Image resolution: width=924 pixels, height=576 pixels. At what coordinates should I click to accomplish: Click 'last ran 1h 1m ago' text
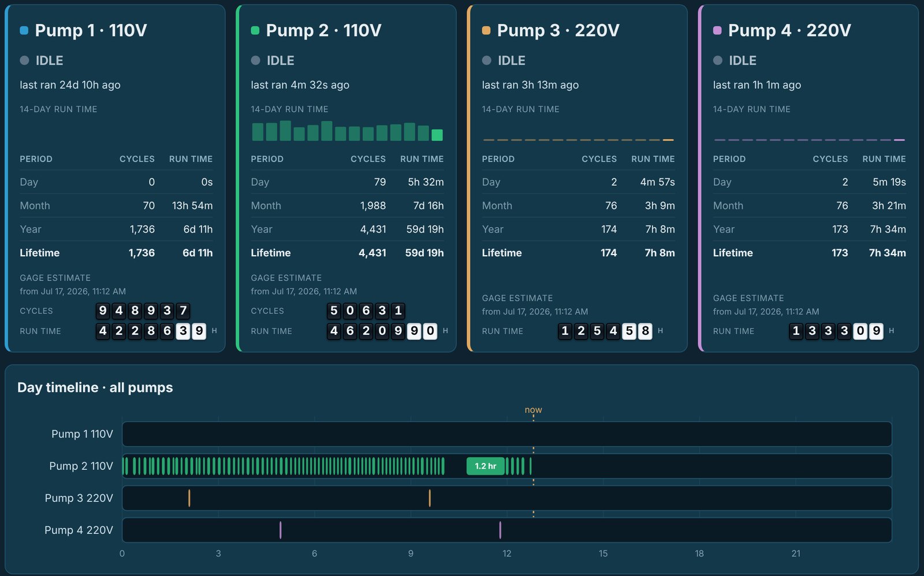(x=757, y=85)
